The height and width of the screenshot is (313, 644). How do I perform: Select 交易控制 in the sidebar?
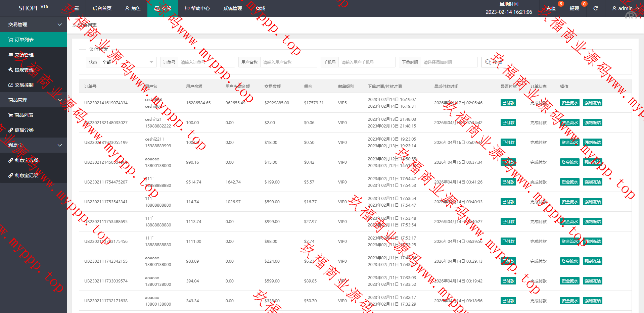pyautogui.click(x=34, y=85)
